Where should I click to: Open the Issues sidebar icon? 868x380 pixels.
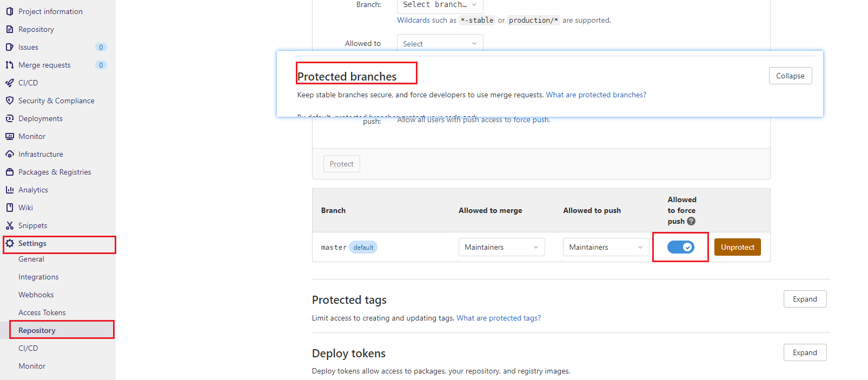pos(10,47)
